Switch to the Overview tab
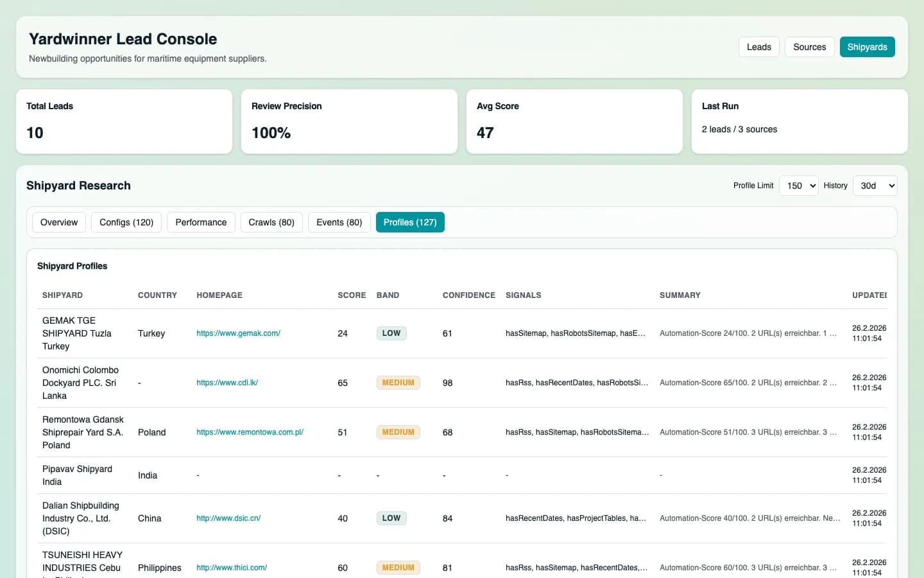Screen dimensions: 924x578 pos(59,222)
